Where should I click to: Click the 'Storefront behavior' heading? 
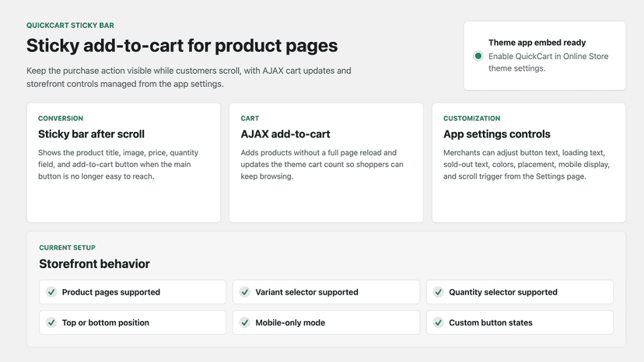tap(94, 264)
